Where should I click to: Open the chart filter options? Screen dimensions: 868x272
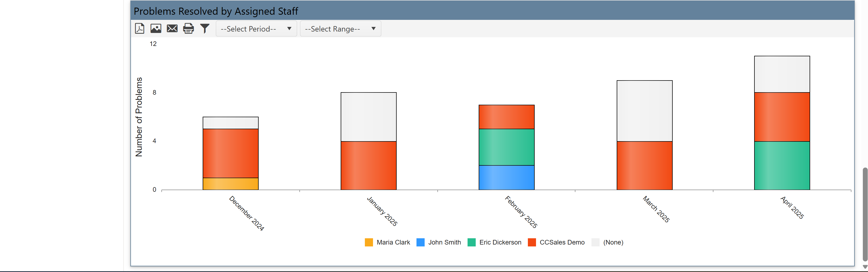[x=204, y=29]
